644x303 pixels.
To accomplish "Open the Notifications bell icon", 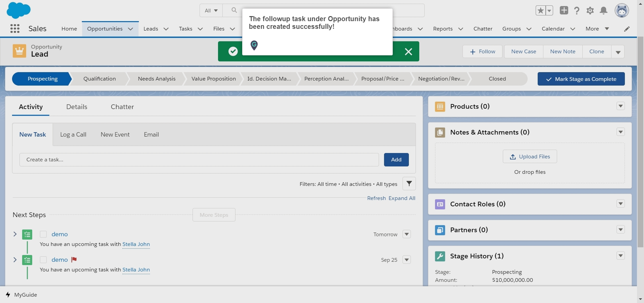I will point(603,10).
